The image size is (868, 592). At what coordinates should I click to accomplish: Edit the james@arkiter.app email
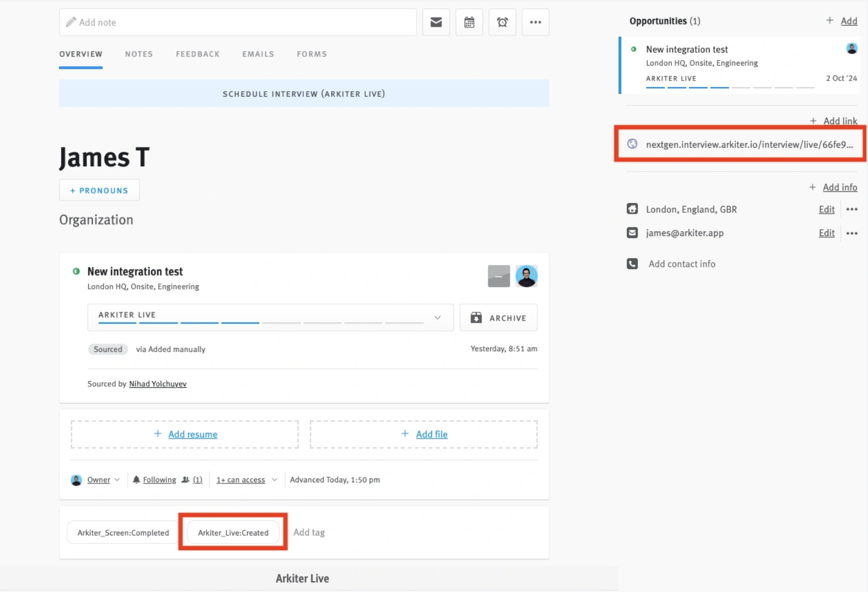[826, 233]
